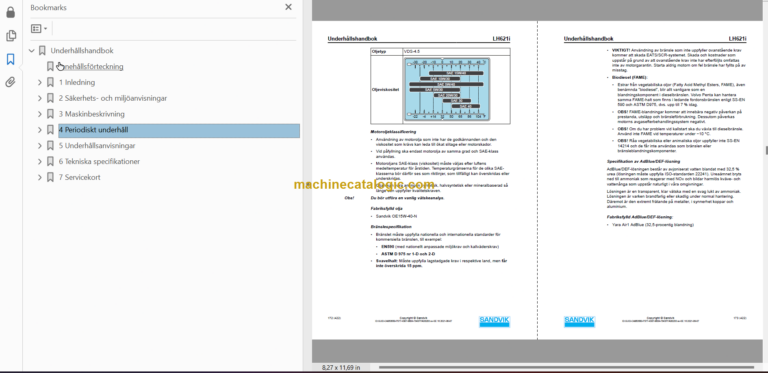Click bookmark icon beside Underhållshandbok
768x373 pixels.
tap(42, 50)
